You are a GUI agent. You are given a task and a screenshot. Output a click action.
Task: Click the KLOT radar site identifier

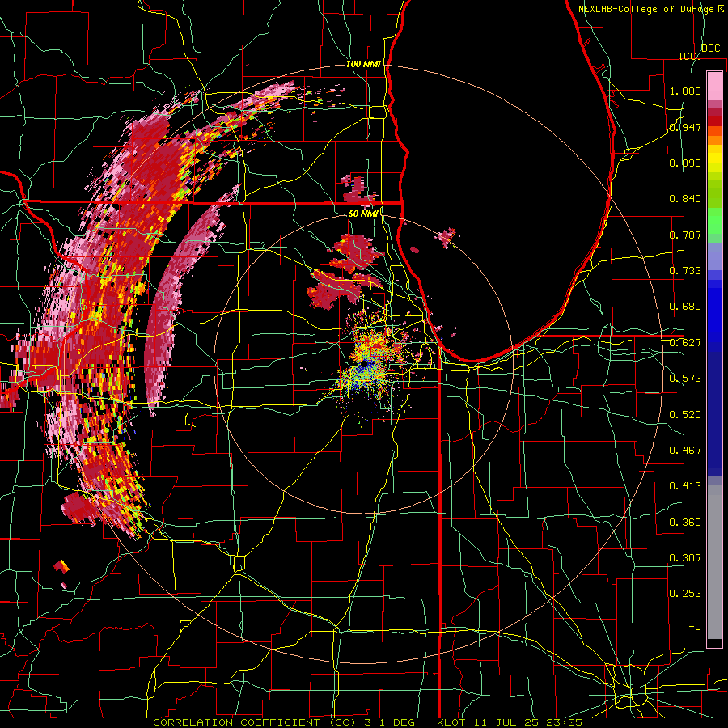tap(451, 722)
